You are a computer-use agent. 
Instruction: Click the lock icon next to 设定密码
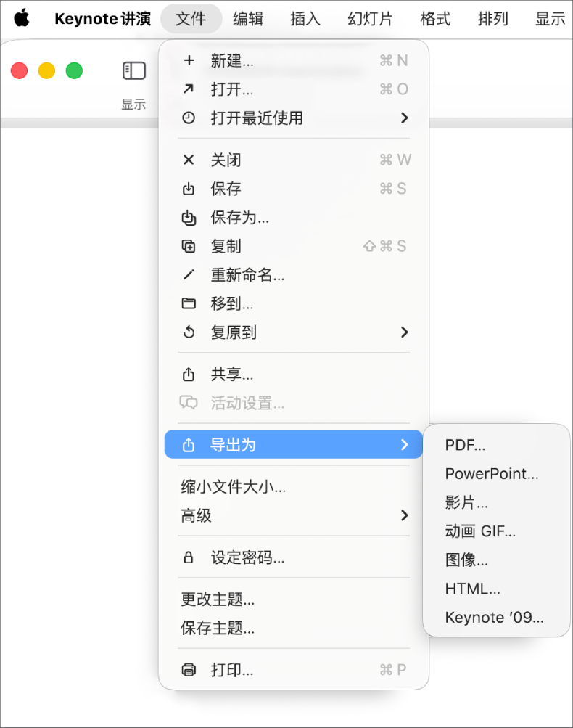(189, 557)
